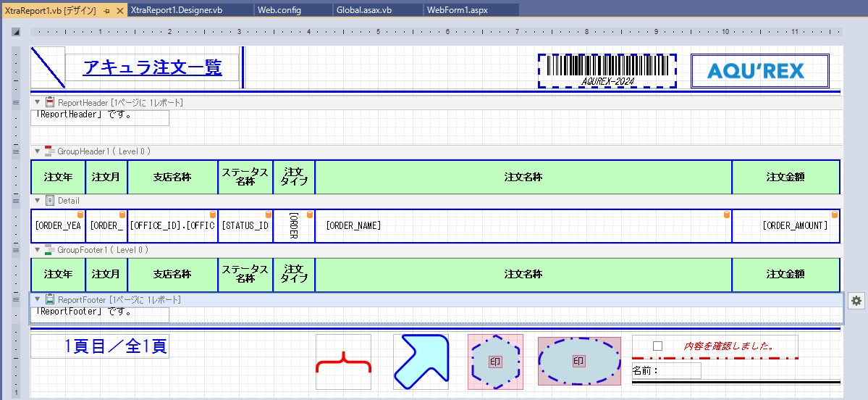This screenshot has height=400, width=868.
Task: Select the red brace shape
Action: click(x=343, y=362)
